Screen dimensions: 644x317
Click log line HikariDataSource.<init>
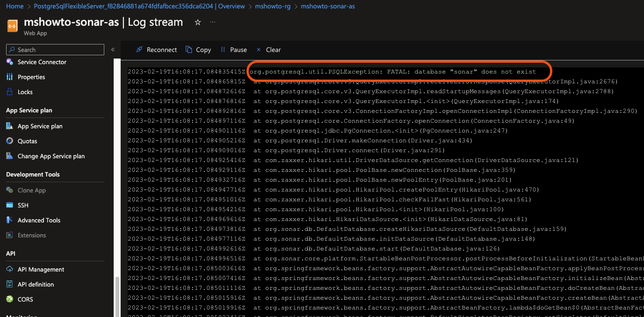pyautogui.click(x=327, y=219)
